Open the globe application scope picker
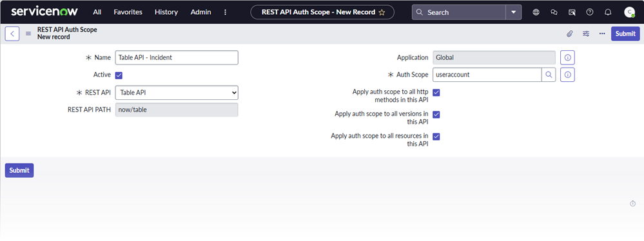The image size is (644, 241). [536, 12]
